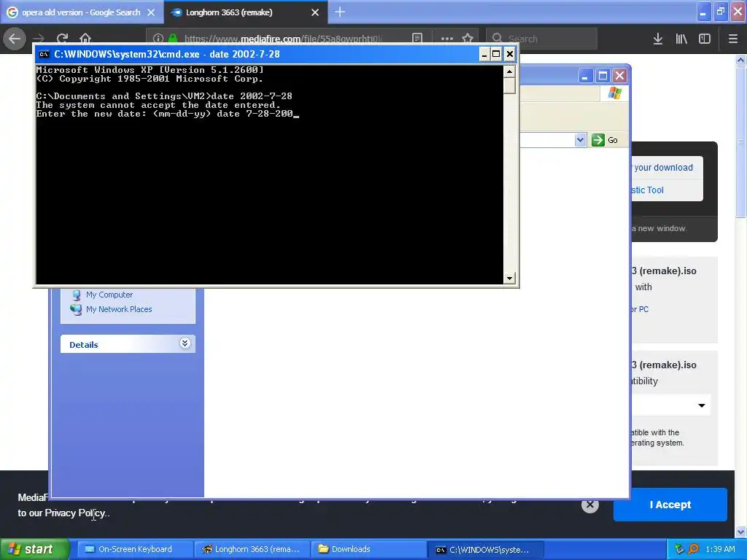Click Windows flag logo in Explorer window
Screen dimensions: 747x560
tap(614, 93)
